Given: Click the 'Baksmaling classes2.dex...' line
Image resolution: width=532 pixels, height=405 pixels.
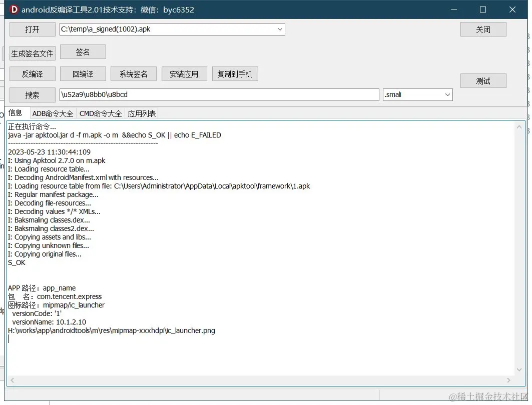Looking at the screenshot, I should [51, 228].
